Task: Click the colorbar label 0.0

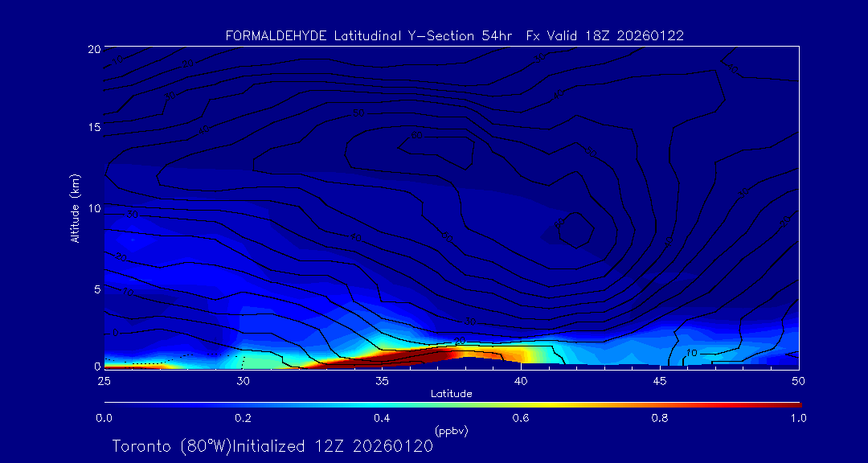Action: pyautogui.click(x=104, y=418)
